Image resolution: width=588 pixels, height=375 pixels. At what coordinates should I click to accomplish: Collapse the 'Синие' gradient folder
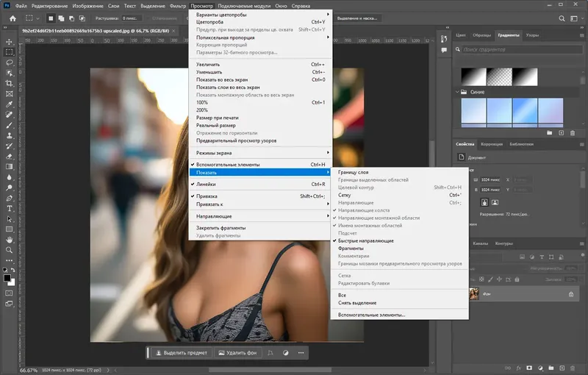pyautogui.click(x=456, y=92)
